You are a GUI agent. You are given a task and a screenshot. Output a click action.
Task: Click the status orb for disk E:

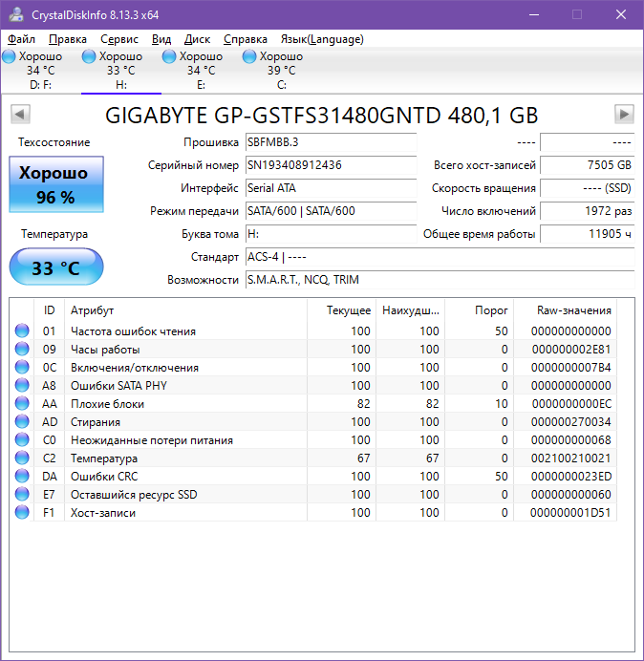coord(169,57)
